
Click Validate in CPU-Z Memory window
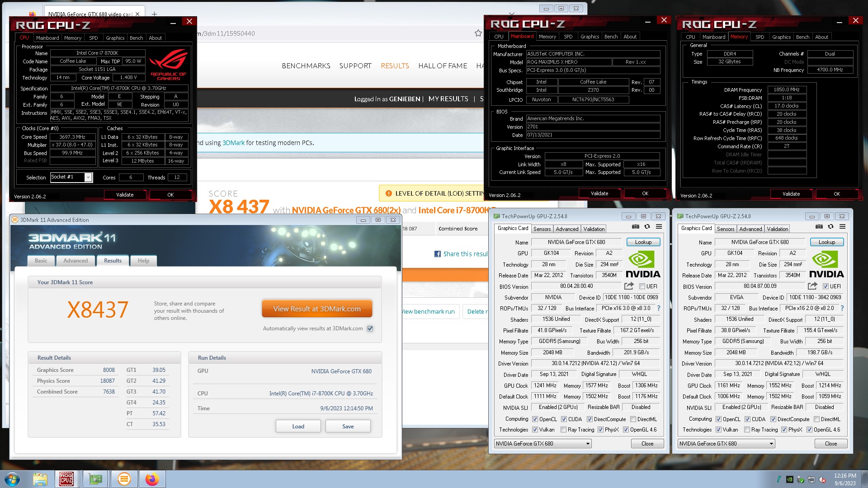pos(791,194)
